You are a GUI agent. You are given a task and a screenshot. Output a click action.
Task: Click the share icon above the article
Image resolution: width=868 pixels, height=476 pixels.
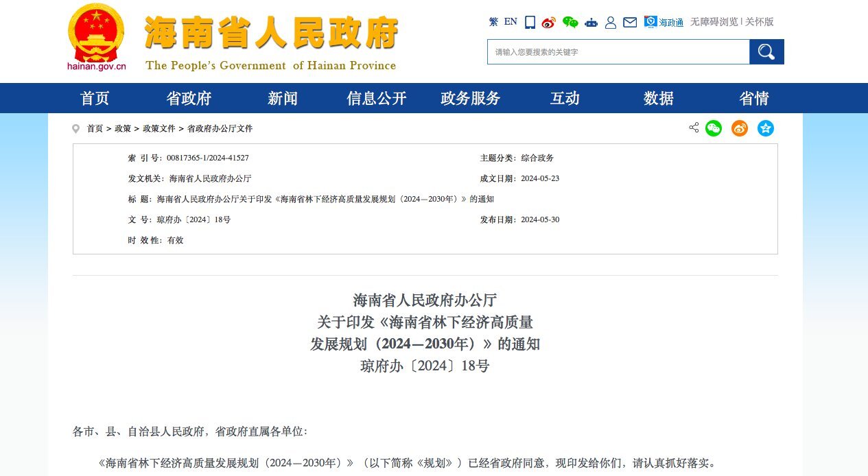694,128
